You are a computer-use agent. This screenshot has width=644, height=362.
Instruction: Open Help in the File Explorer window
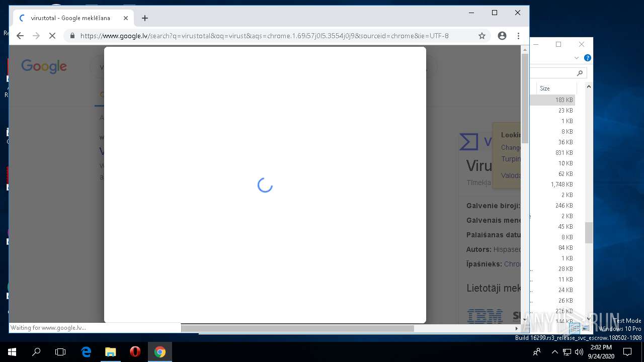[587, 58]
